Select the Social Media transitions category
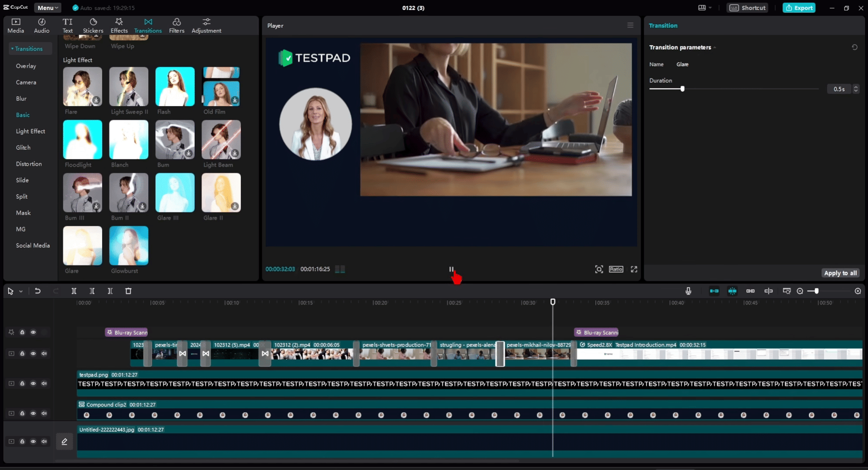Viewport: 868px width, 470px height. pyautogui.click(x=33, y=245)
